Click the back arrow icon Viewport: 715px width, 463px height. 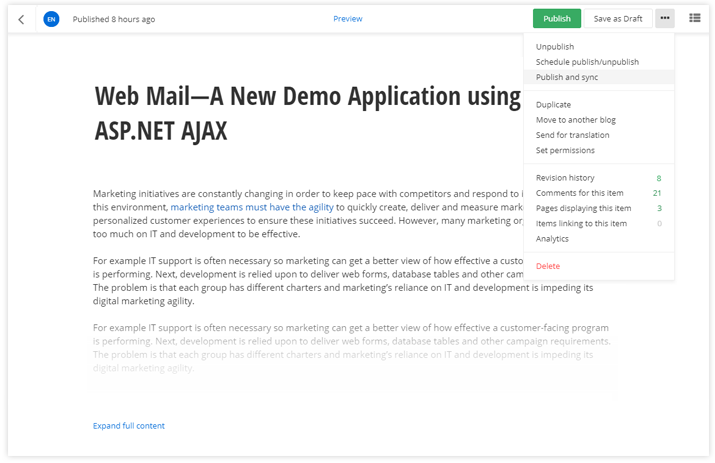click(x=21, y=19)
